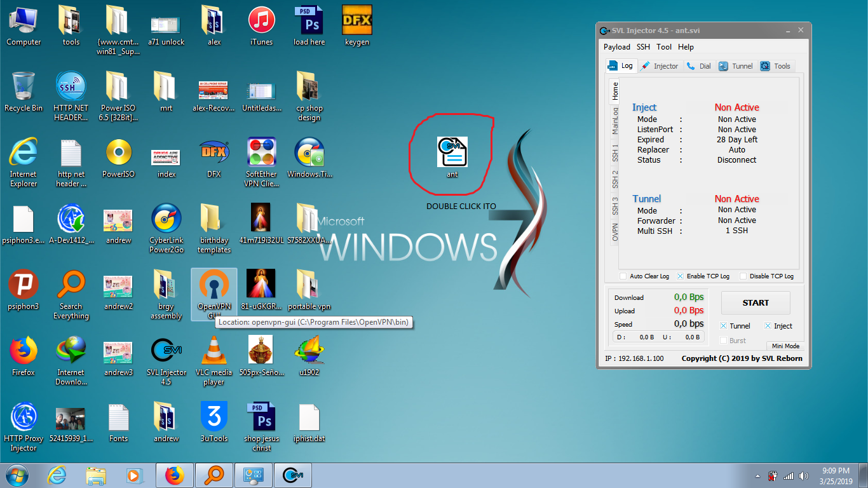Click the SVL Injector taskbar button

[x=292, y=475]
